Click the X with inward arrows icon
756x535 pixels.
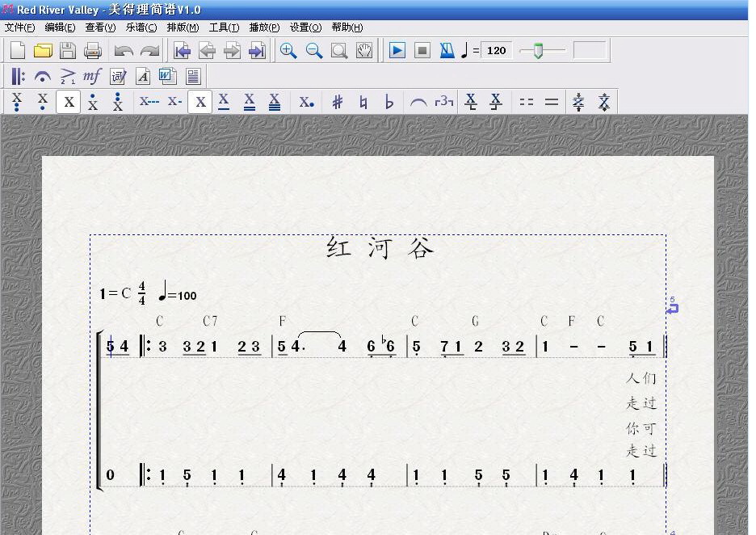pyautogui.click(x=578, y=102)
